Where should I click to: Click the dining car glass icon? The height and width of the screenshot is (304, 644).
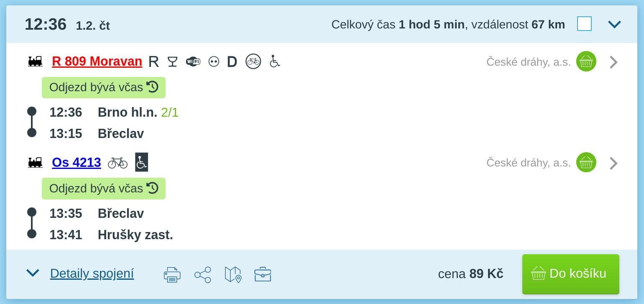(172, 61)
